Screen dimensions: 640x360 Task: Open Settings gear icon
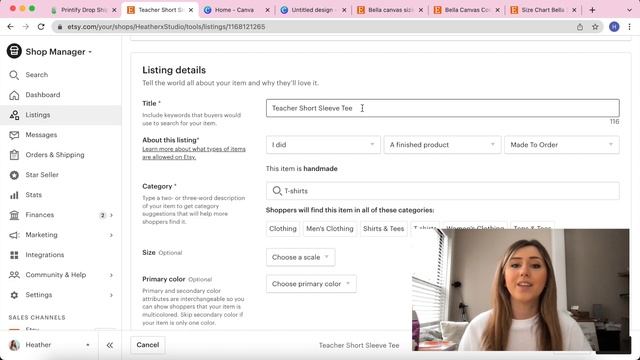[x=14, y=295]
